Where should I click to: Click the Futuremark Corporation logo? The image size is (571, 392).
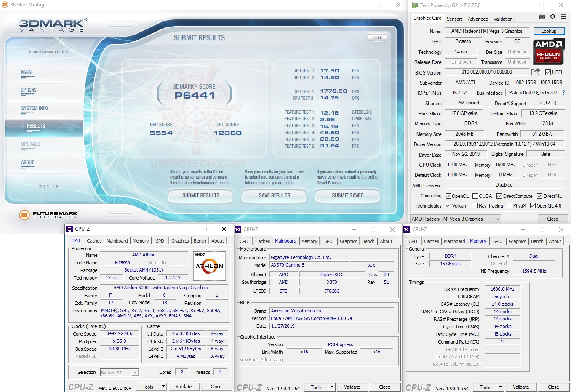pyautogui.click(x=49, y=215)
